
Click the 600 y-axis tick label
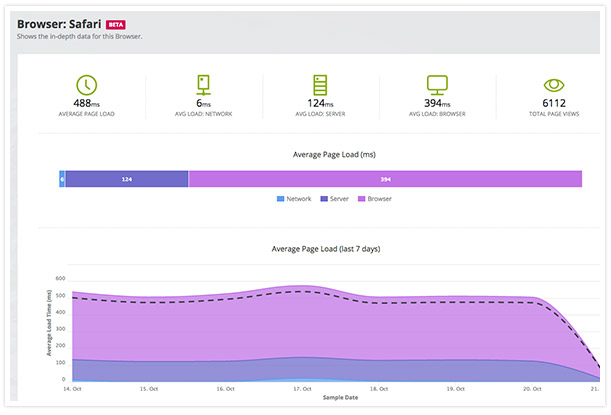(x=60, y=279)
